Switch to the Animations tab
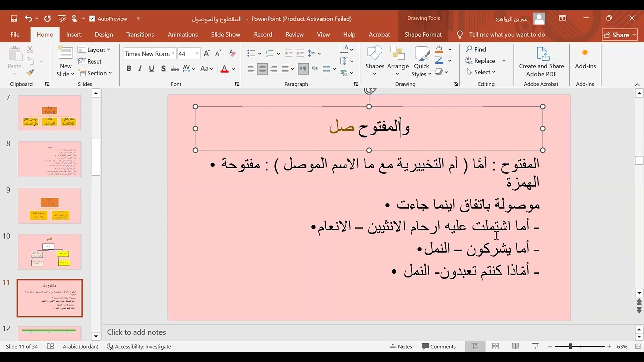644x362 pixels. [183, 34]
